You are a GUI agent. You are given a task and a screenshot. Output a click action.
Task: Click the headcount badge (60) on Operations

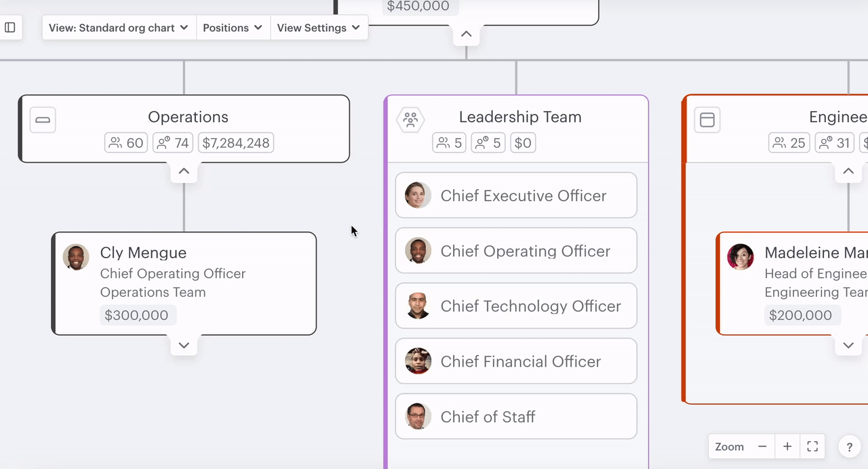(125, 142)
